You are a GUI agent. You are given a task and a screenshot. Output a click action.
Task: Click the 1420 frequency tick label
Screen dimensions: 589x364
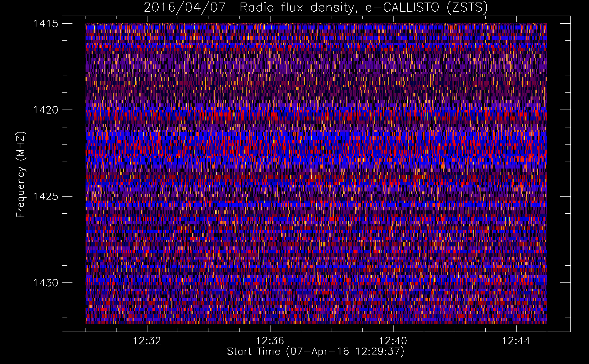[46, 110]
